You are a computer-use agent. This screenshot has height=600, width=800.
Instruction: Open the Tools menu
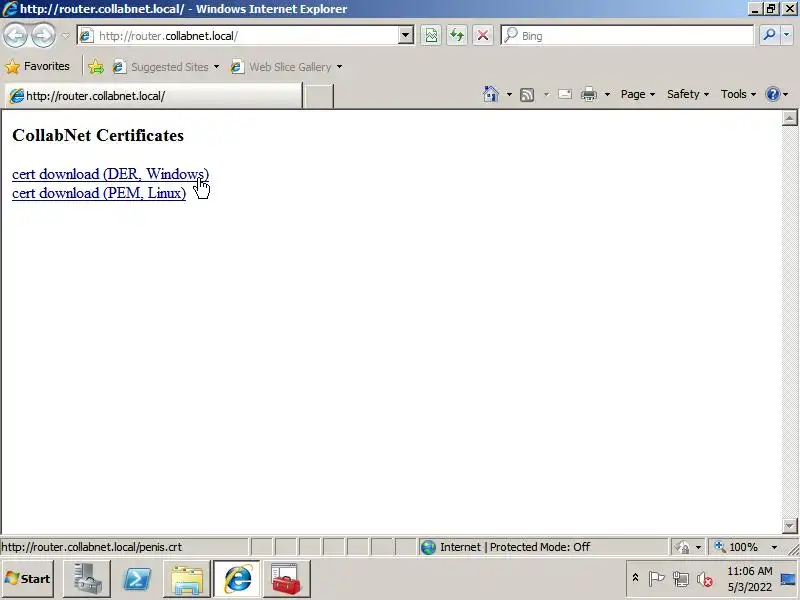[x=738, y=94]
